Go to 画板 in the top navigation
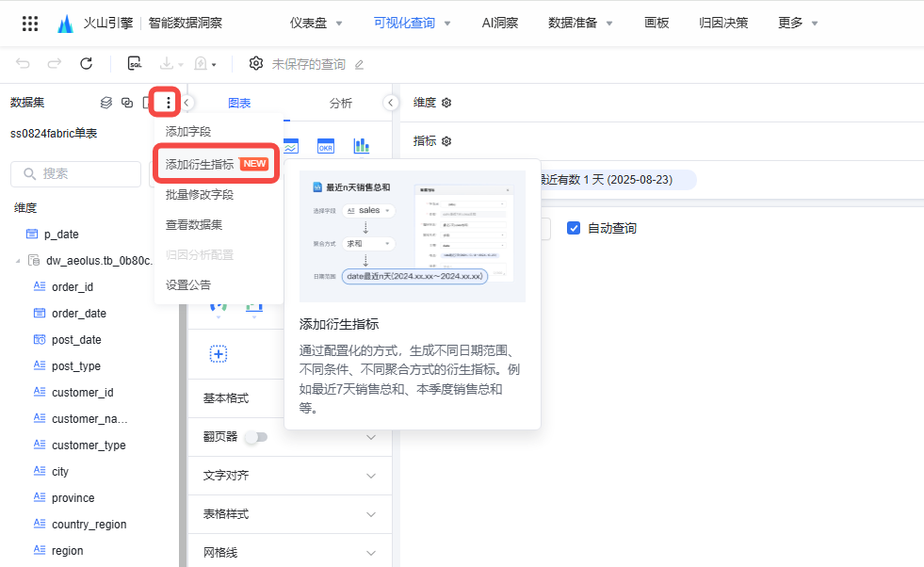 click(x=657, y=23)
